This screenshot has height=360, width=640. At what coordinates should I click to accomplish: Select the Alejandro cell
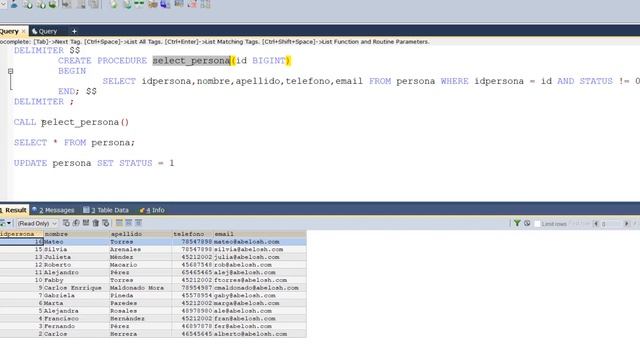point(76,273)
